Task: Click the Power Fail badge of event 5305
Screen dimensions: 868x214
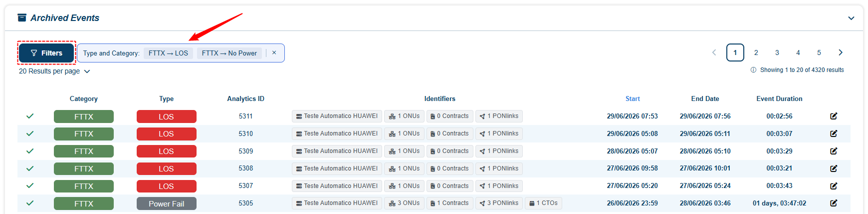Action: coord(167,203)
